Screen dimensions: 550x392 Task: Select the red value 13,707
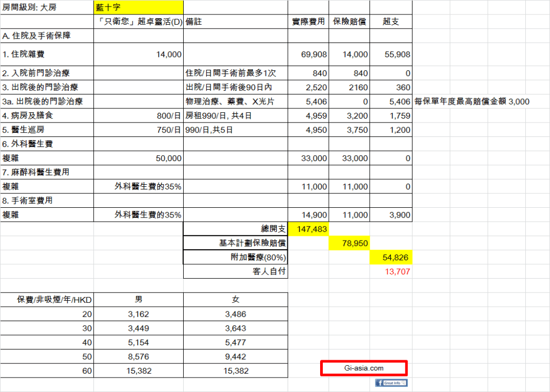point(397,272)
